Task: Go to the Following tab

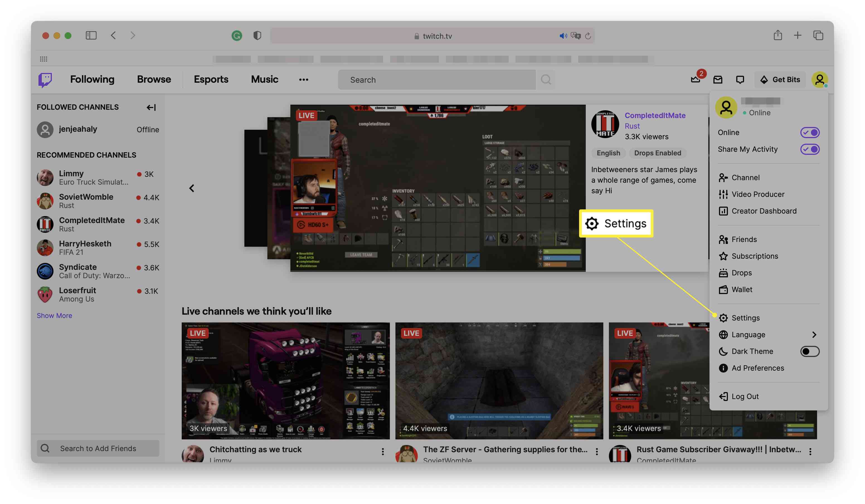Action: pyautogui.click(x=92, y=79)
